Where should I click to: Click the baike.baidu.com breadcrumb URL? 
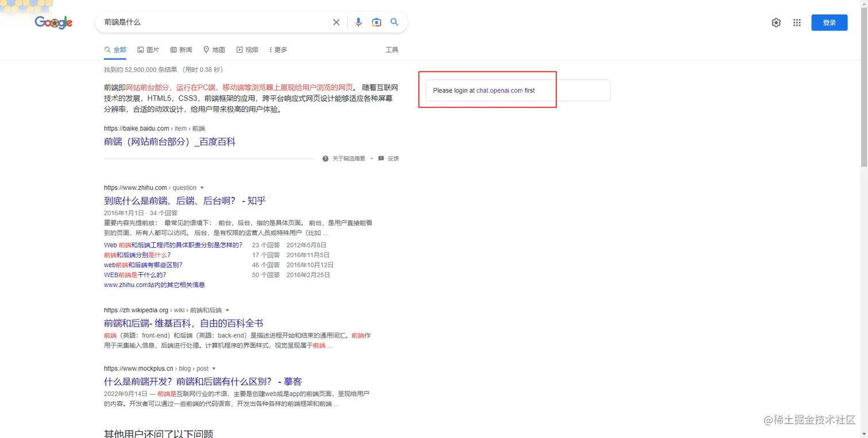pyautogui.click(x=154, y=129)
